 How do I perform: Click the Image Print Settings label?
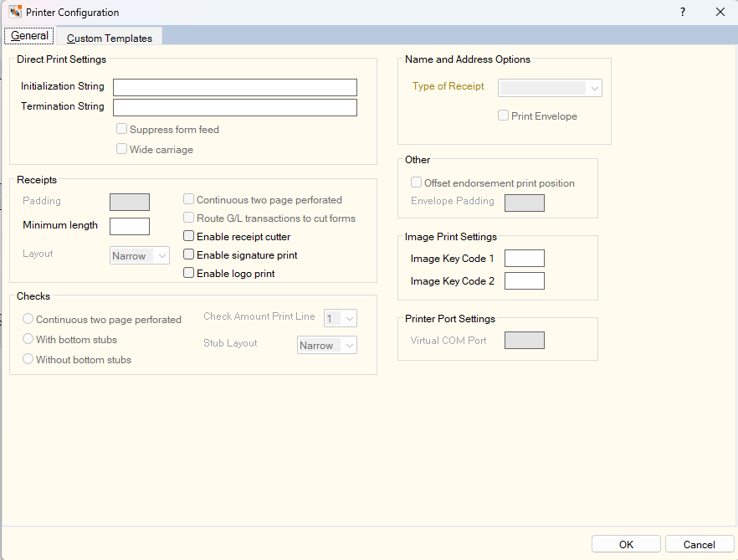(x=451, y=237)
